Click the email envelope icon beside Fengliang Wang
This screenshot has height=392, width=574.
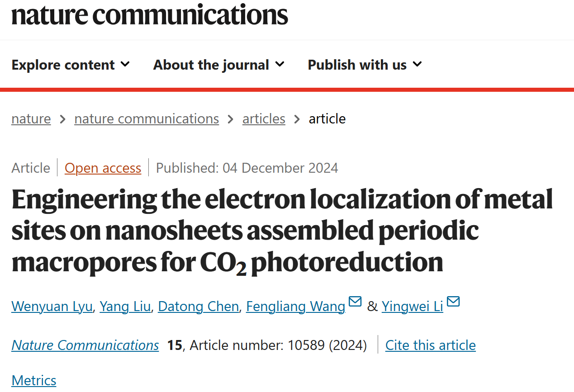click(355, 301)
